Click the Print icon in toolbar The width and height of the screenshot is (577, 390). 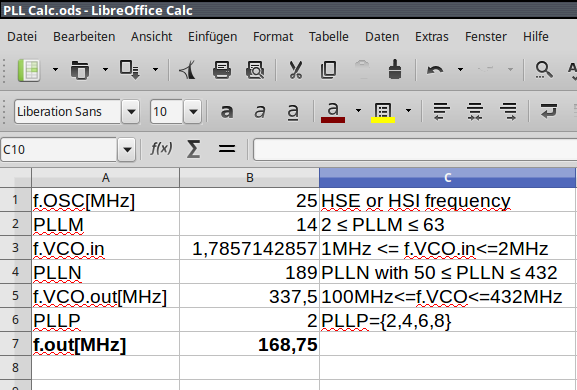tap(222, 70)
